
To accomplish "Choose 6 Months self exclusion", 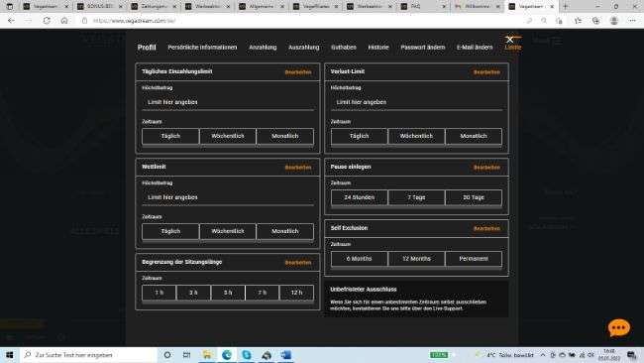I will pos(359,259).
